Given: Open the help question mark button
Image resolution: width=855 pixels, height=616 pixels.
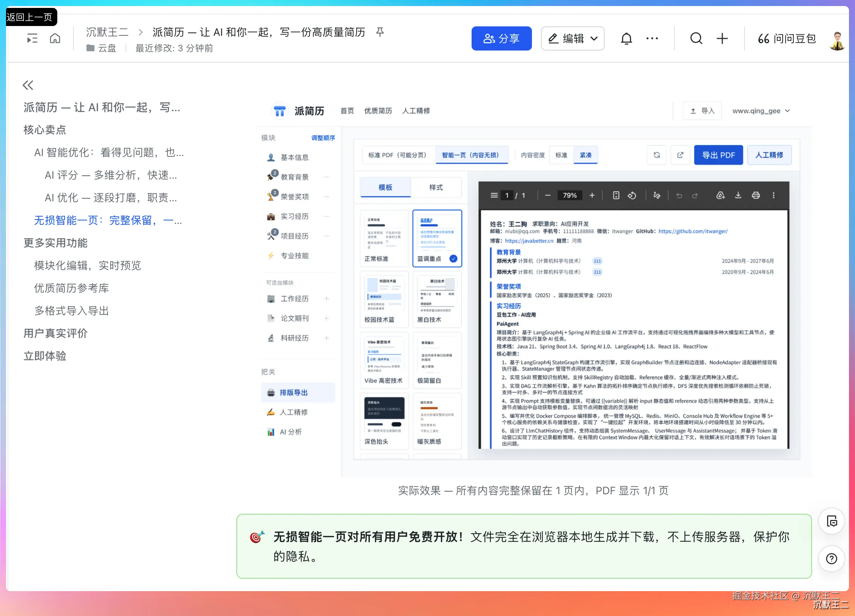Looking at the screenshot, I should click(x=831, y=558).
